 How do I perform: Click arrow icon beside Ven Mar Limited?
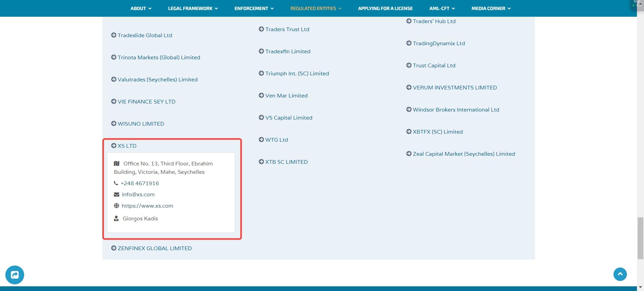(x=261, y=95)
